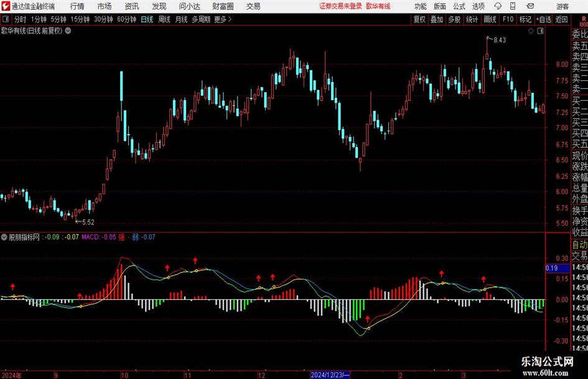Click the 歌华有线 stock name in the title bar

click(378, 6)
